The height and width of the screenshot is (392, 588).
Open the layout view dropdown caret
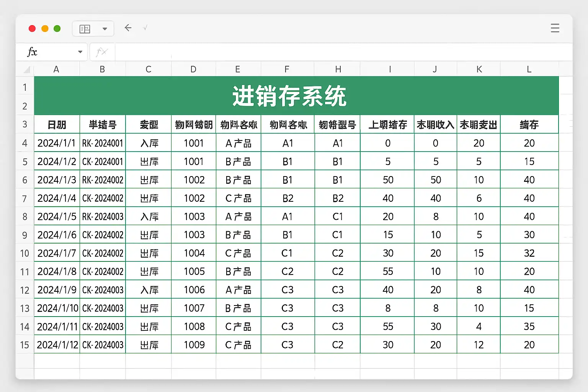point(105,29)
